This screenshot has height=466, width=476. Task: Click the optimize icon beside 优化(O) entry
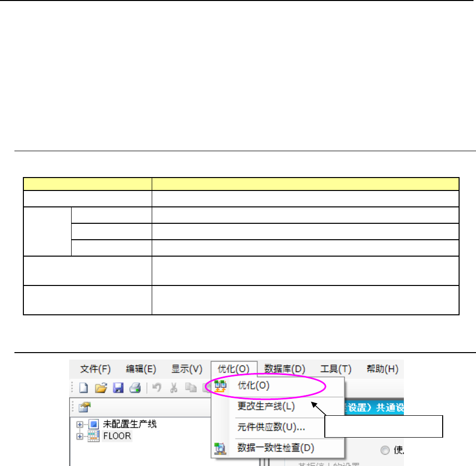click(x=220, y=386)
